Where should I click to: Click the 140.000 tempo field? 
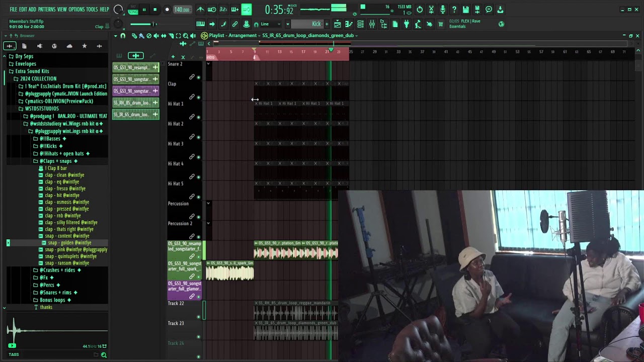click(x=182, y=10)
